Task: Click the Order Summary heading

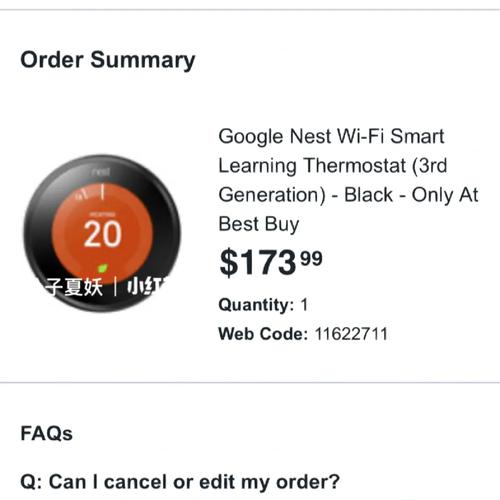Action: [x=108, y=60]
